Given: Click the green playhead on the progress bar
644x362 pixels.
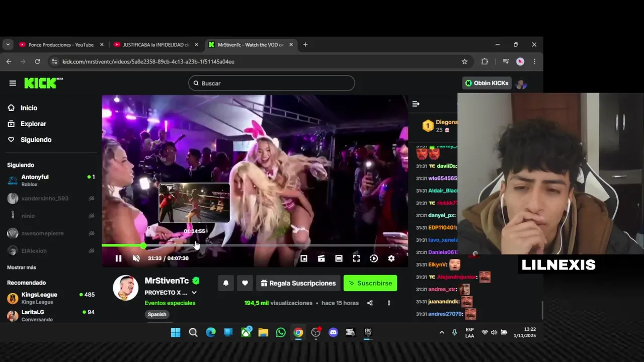Looking at the screenshot, I should [x=143, y=245].
